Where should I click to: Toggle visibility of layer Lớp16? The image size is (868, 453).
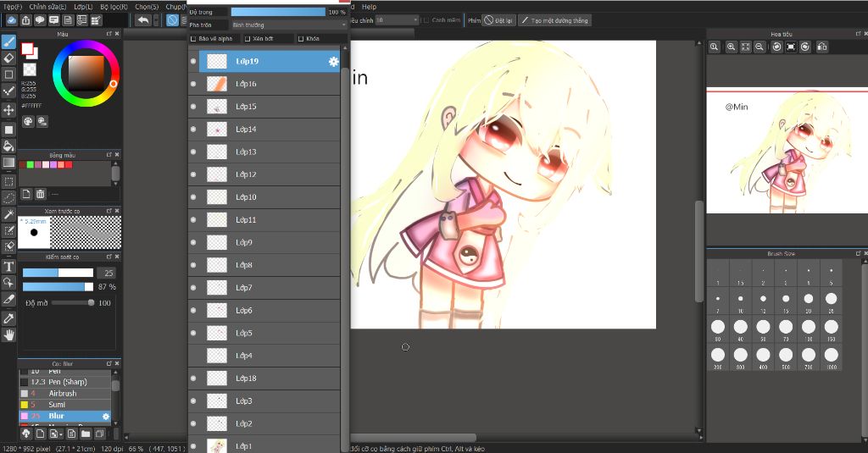coord(193,84)
